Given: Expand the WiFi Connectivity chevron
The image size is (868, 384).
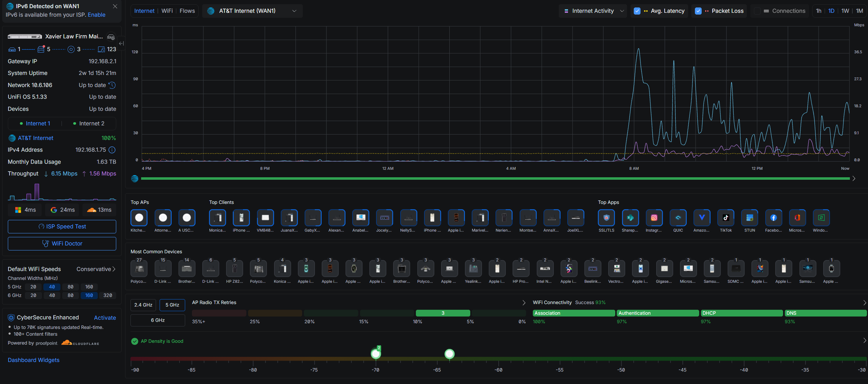Looking at the screenshot, I should click(x=864, y=303).
